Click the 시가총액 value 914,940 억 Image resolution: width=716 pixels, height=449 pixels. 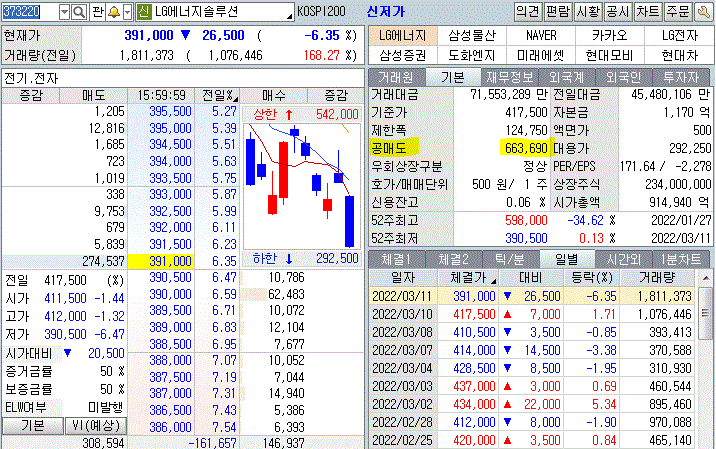click(680, 202)
